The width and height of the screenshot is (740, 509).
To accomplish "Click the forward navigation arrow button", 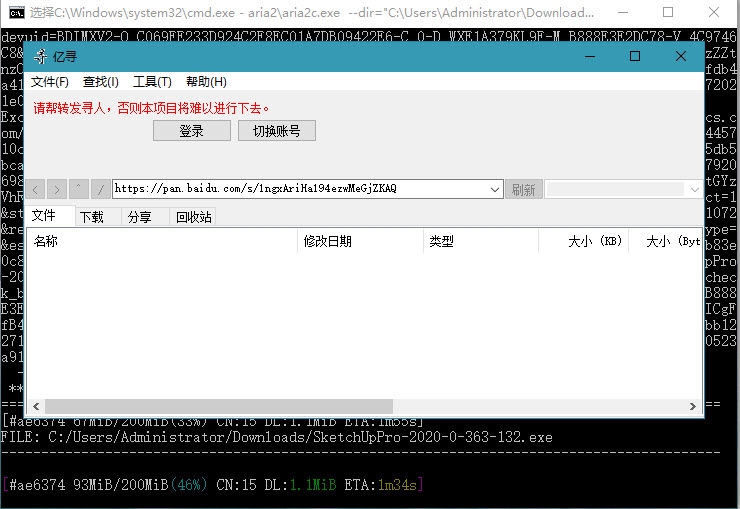I will (x=57, y=189).
